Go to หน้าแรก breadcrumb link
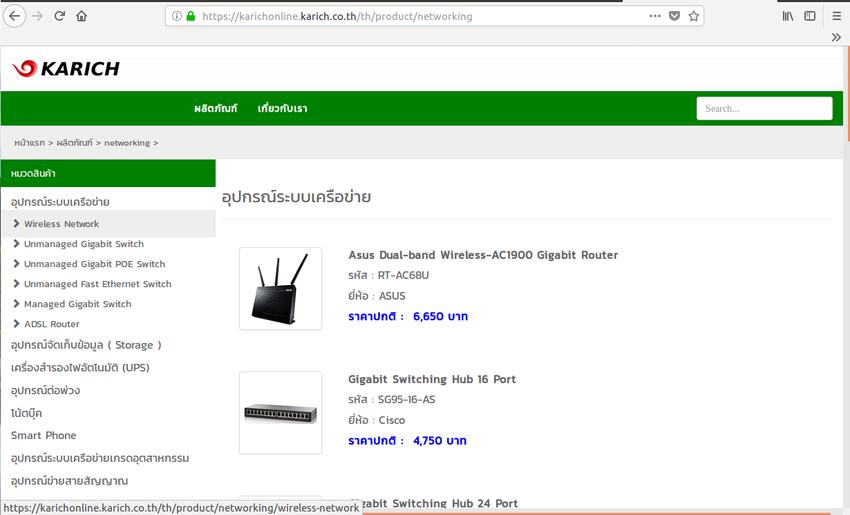850x515 pixels. coord(30,143)
